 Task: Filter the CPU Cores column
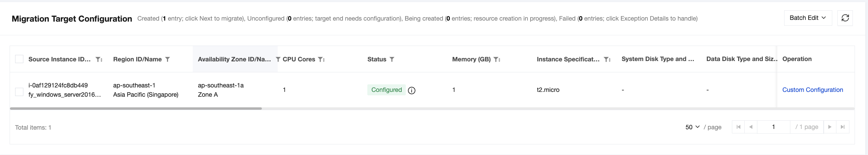pyautogui.click(x=321, y=59)
